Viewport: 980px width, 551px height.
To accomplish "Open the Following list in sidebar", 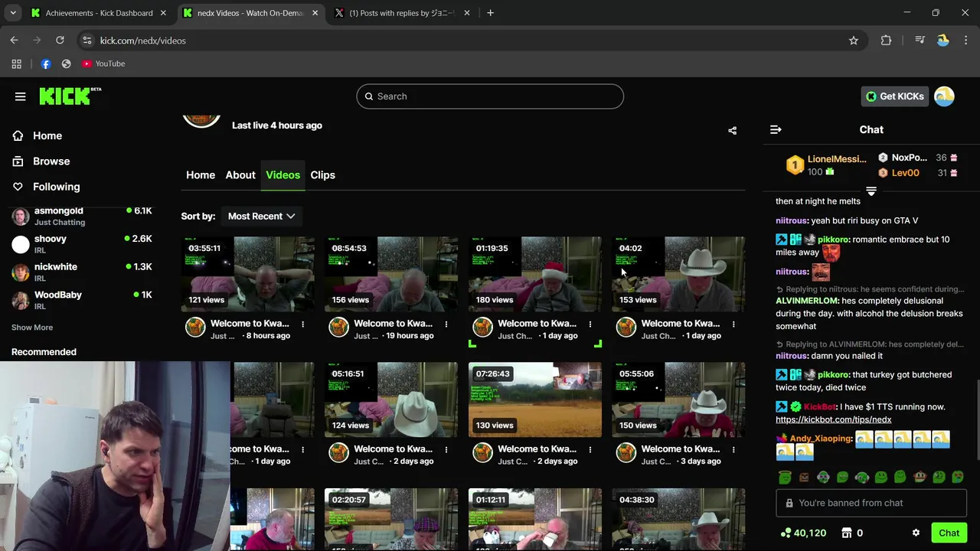I will point(56,187).
